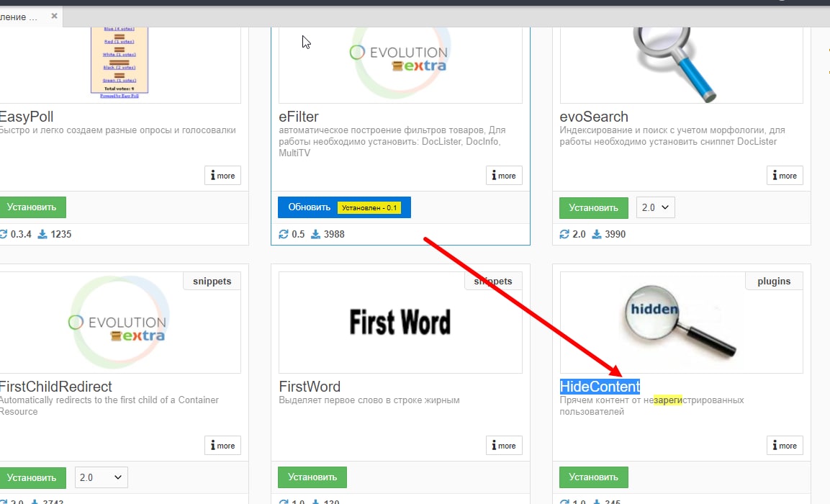
Task: Click the FirstWord description Выделяет первое слово
Action: (x=369, y=400)
